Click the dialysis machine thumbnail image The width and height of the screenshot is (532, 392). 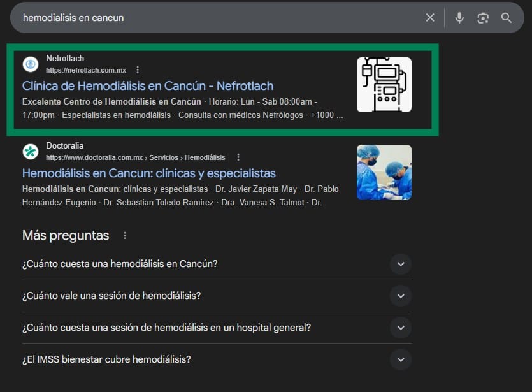[x=384, y=85]
